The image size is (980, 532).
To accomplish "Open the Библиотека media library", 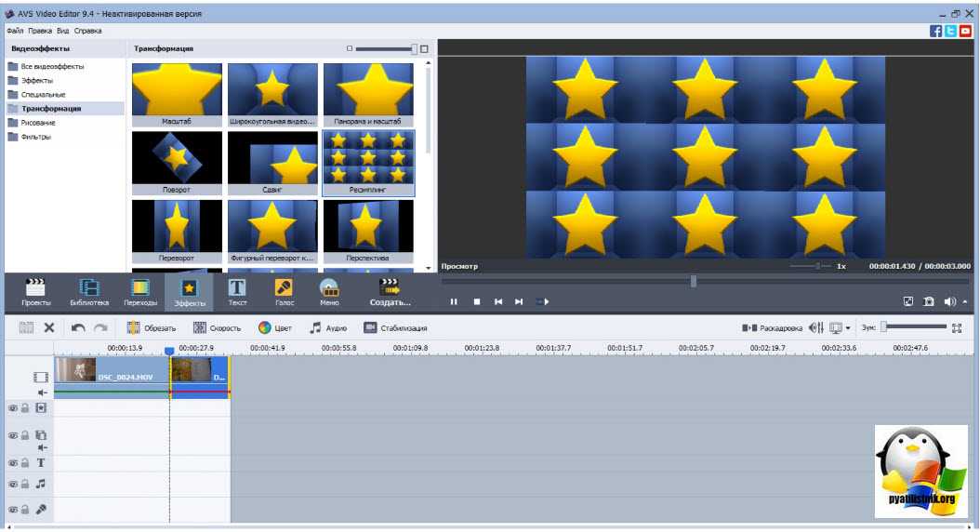I will point(89,291).
